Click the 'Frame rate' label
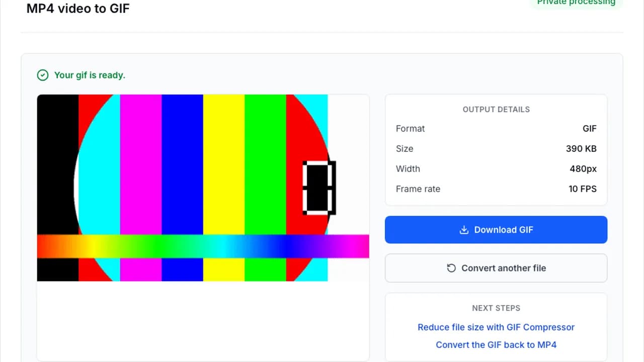This screenshot has height=362, width=644. tap(418, 189)
